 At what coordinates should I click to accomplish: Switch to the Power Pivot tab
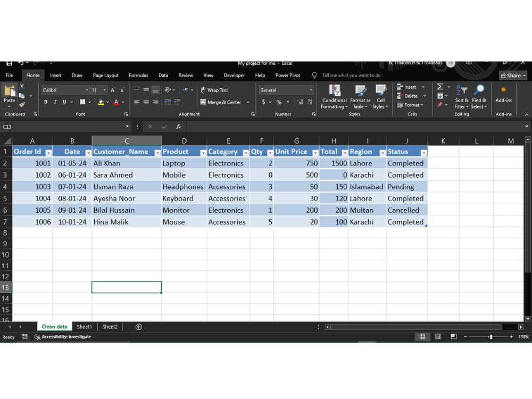point(288,76)
